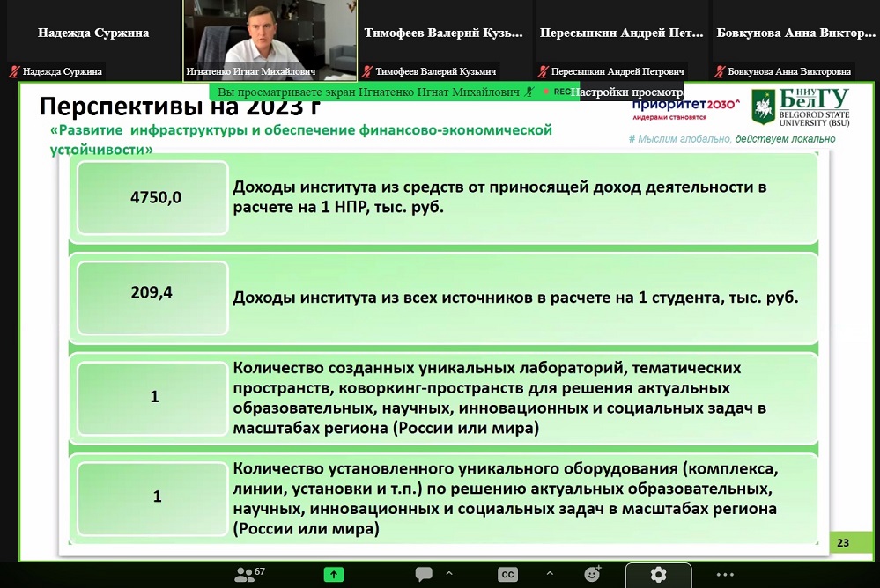The width and height of the screenshot is (880, 588).
Task: Click muted mic icon of Бовкунова Анна Викторовна
Action: click(x=720, y=71)
